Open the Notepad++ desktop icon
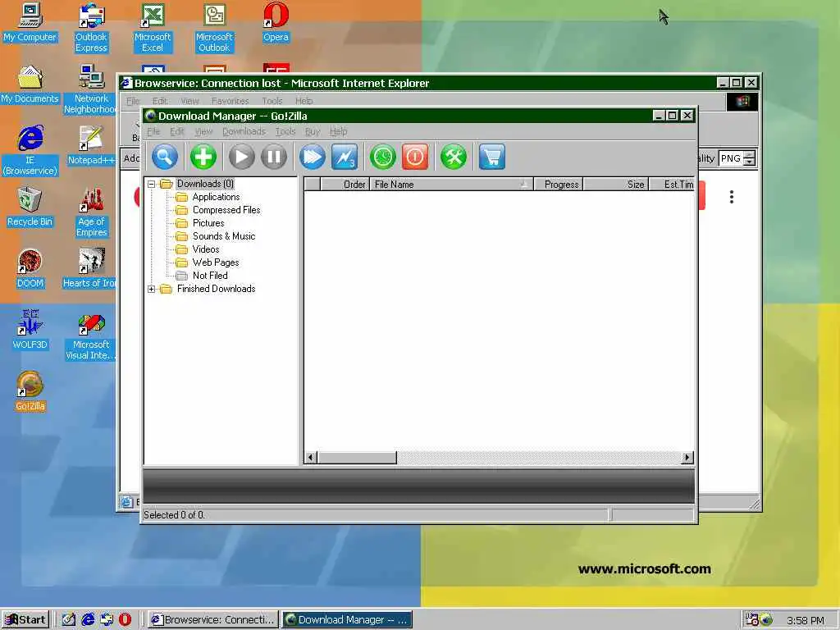This screenshot has height=630, width=840. pyautogui.click(x=91, y=146)
